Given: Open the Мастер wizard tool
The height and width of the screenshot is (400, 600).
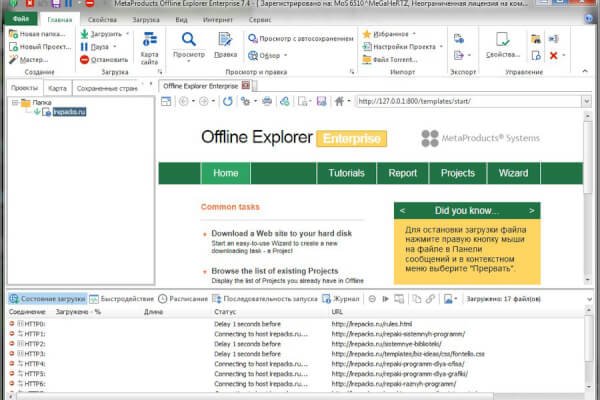Looking at the screenshot, I should [29, 59].
